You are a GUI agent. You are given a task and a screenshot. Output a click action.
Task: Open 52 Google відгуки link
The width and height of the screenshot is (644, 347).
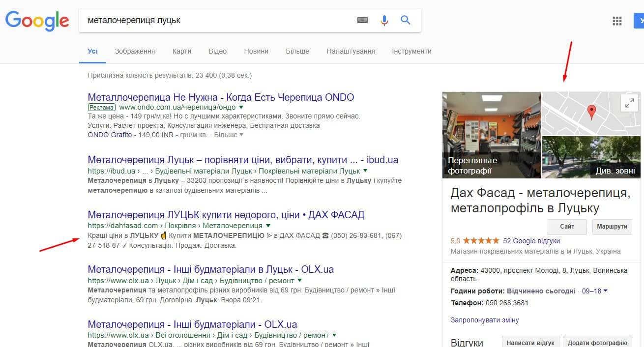pyautogui.click(x=531, y=241)
